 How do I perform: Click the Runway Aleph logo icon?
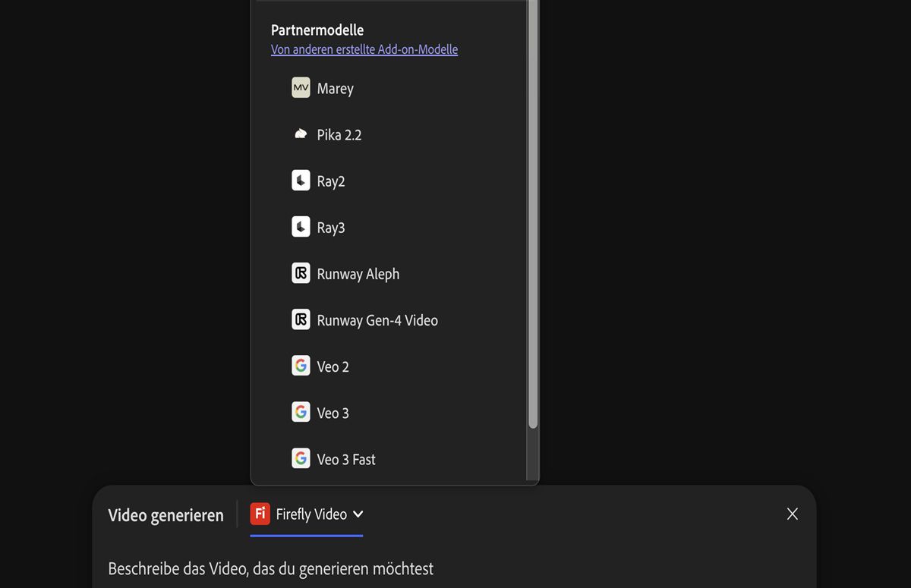301,273
